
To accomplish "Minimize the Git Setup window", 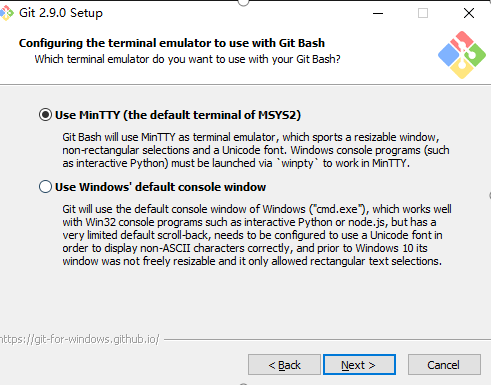I will 378,13.
